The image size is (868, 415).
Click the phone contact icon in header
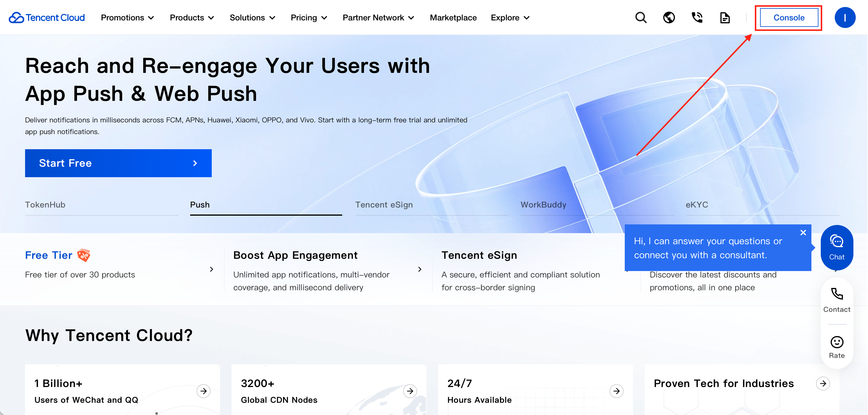[697, 17]
